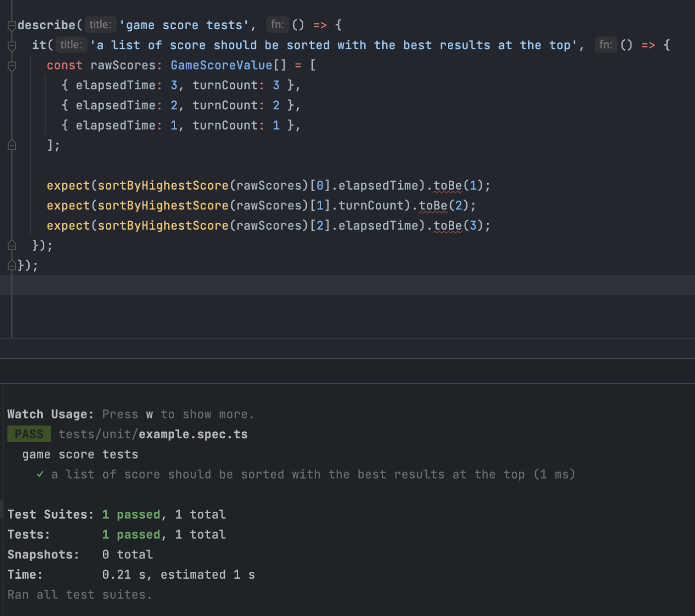Click the green PASS badge

click(x=29, y=434)
